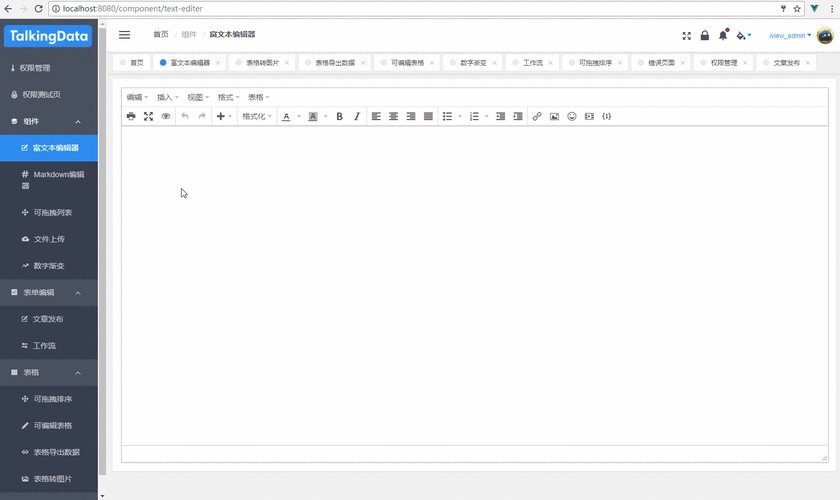Open the emoticons smiley icon
Viewport: 840px width, 500px height.
pyautogui.click(x=572, y=116)
